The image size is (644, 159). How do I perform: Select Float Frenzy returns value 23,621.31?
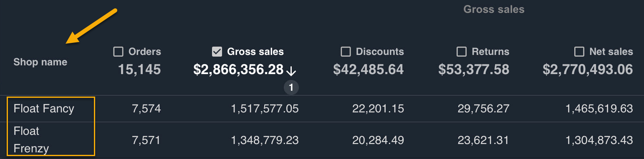coord(483,140)
